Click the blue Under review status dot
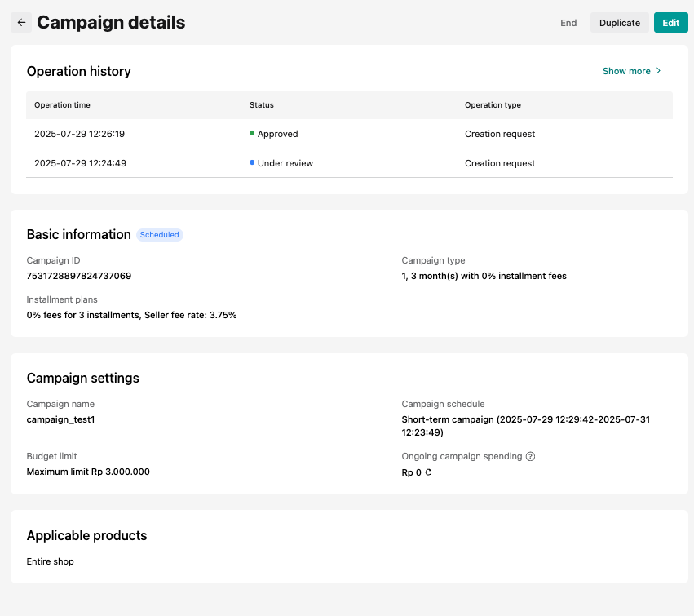The width and height of the screenshot is (694, 616). 252,162
